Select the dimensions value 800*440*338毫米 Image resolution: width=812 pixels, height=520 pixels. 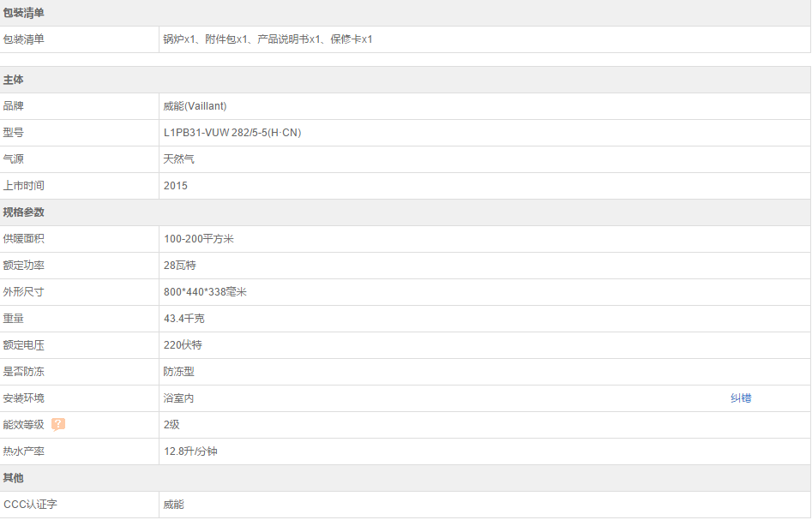click(x=205, y=292)
